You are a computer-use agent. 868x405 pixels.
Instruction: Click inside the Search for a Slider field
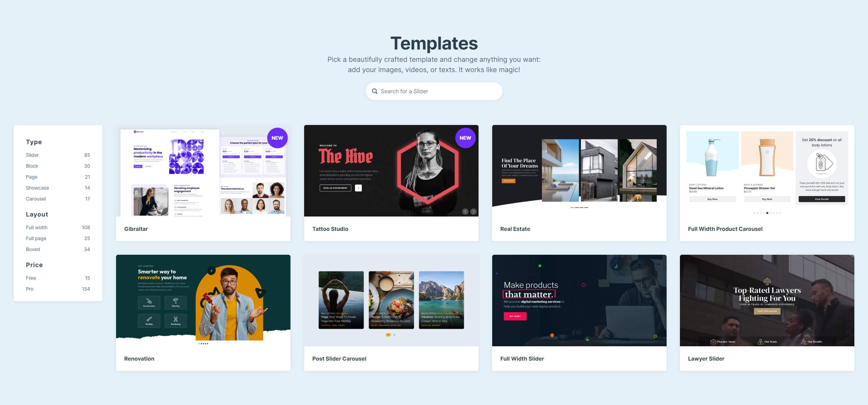tap(433, 91)
